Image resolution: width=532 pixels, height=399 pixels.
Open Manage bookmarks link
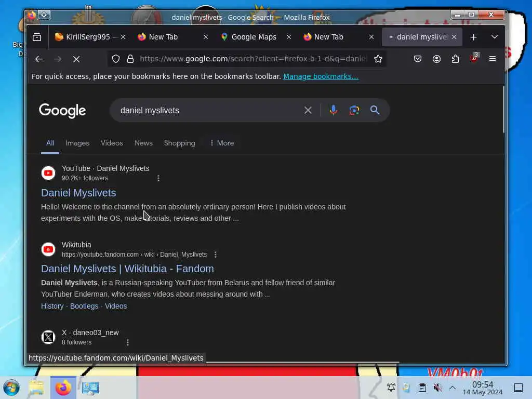(x=321, y=76)
